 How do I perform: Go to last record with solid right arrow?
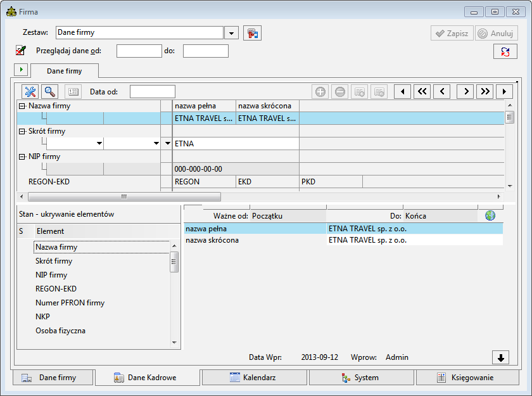[x=504, y=92]
